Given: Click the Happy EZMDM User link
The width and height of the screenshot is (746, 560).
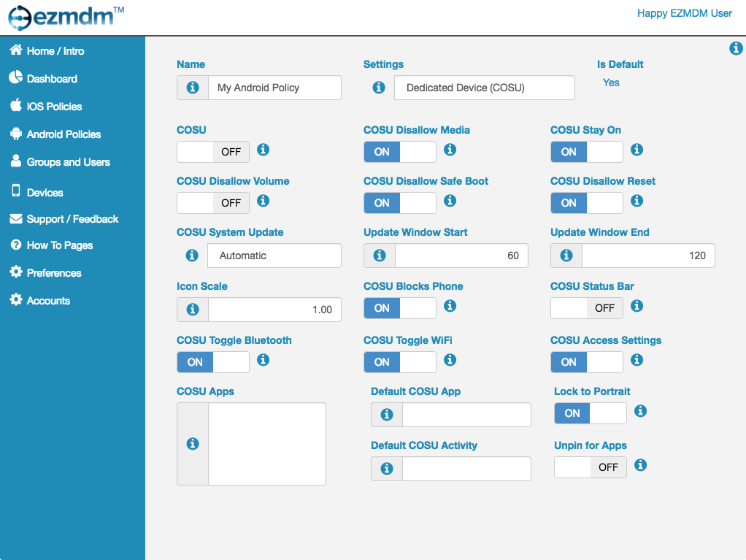Looking at the screenshot, I should pyautogui.click(x=685, y=13).
